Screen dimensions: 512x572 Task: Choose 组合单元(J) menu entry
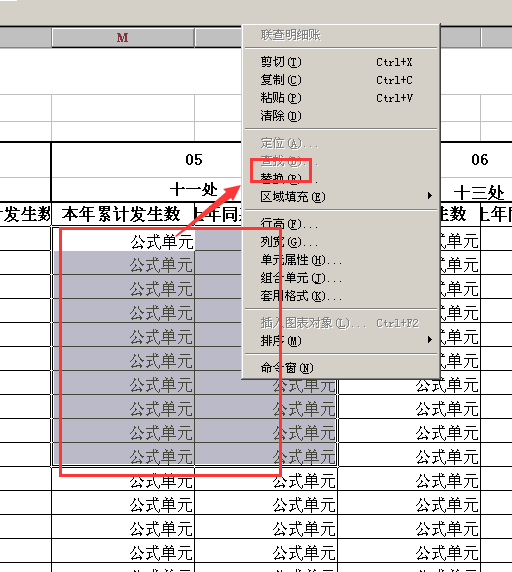[x=341, y=278]
